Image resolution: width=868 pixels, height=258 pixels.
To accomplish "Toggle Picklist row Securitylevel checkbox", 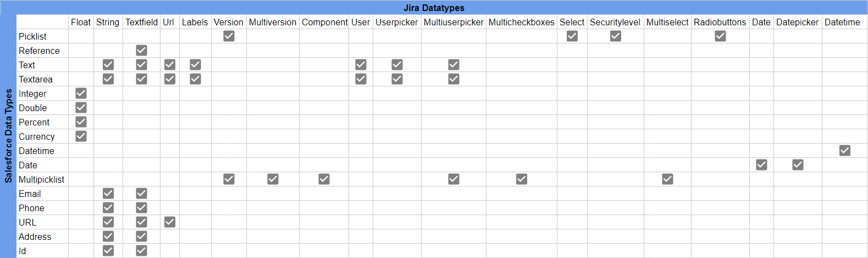I will click(x=616, y=36).
